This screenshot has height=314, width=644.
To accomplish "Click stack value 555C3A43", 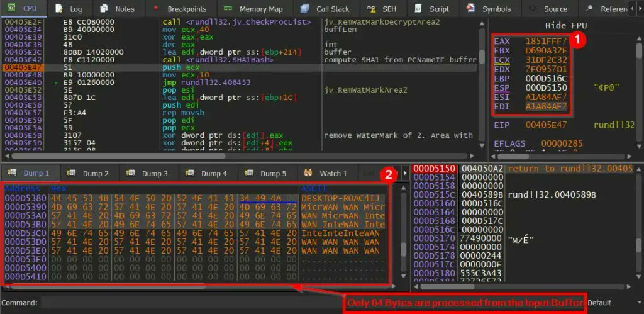I will tap(482, 273).
